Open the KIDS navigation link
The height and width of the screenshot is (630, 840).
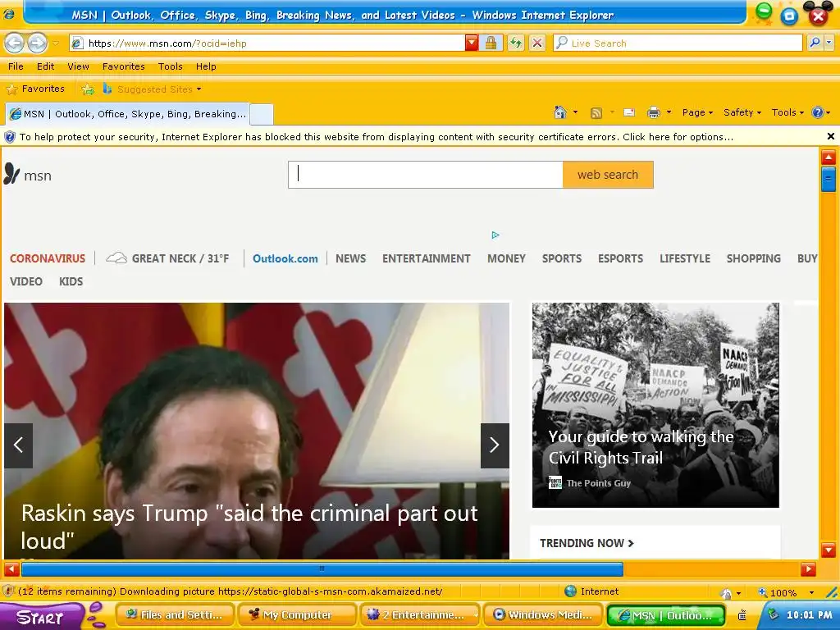[x=71, y=281]
